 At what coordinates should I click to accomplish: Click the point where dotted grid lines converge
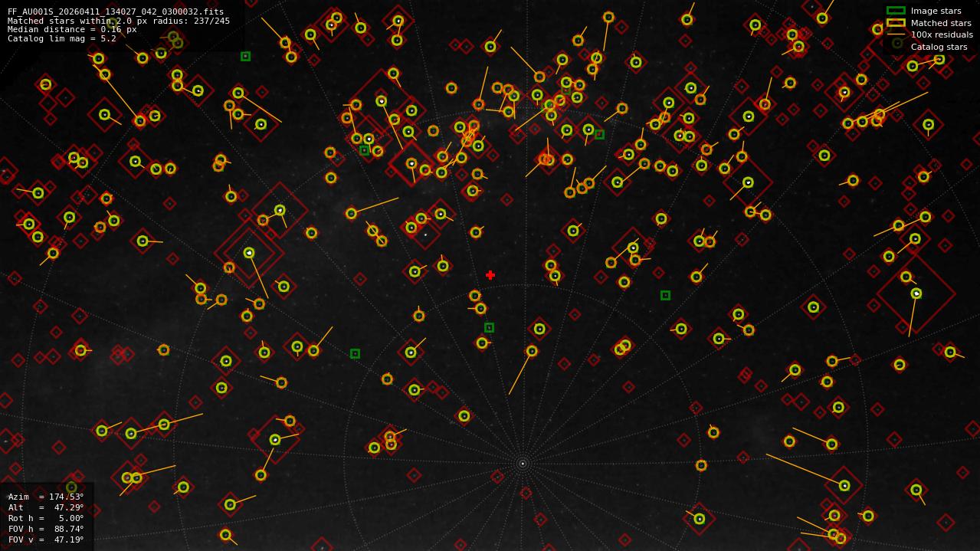pyautogui.click(x=523, y=464)
